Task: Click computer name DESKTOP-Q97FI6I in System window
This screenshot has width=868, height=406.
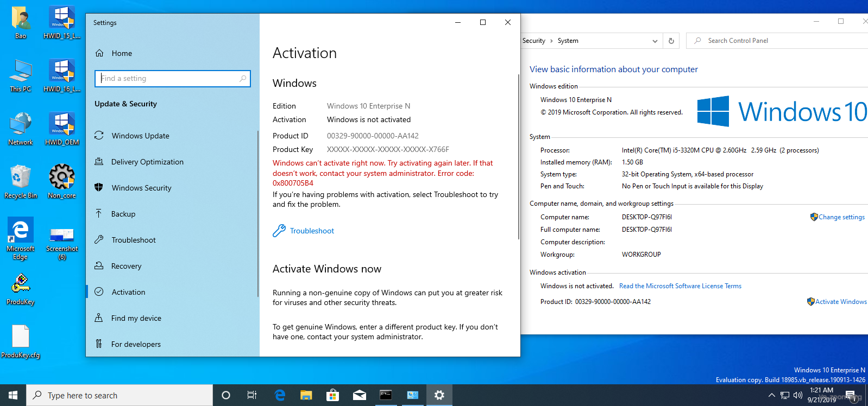Action: [x=647, y=217]
